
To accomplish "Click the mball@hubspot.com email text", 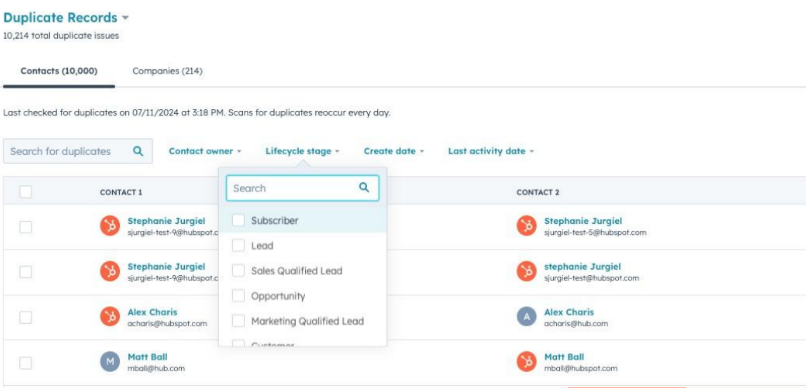I will coord(581,368).
